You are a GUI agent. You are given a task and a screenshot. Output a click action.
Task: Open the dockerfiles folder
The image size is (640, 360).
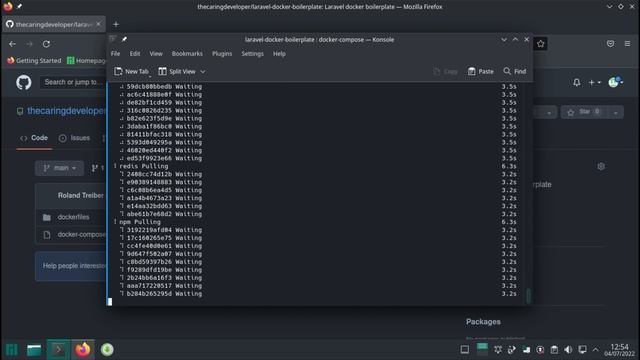click(73, 217)
